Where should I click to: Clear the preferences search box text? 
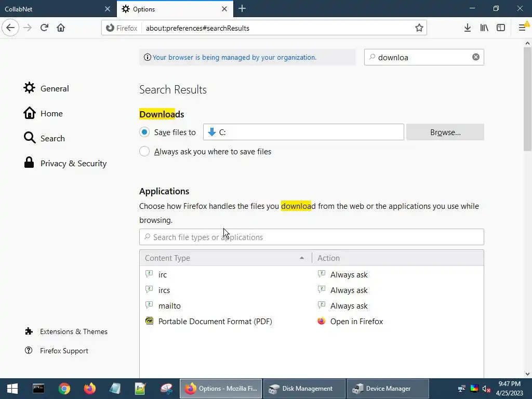pos(476,57)
